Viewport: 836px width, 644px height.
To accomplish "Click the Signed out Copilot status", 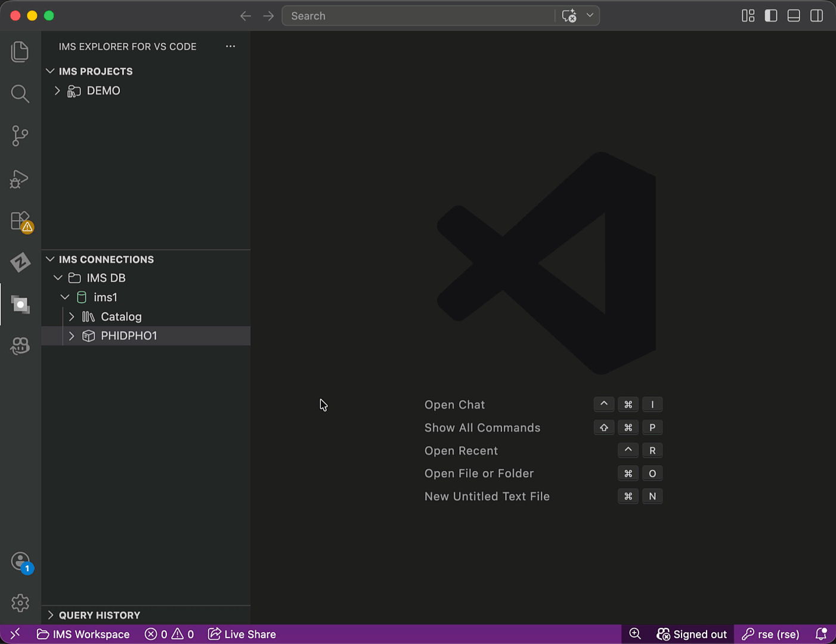I will click(x=692, y=634).
